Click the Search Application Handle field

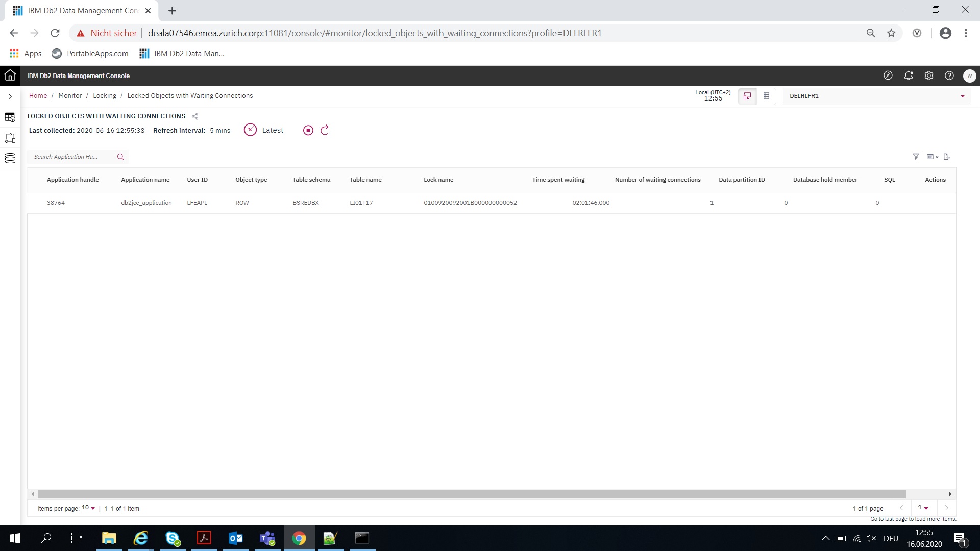[71, 157]
